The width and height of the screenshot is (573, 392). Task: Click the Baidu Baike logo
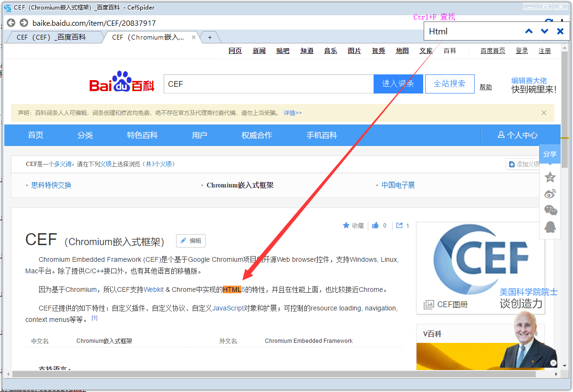point(122,82)
